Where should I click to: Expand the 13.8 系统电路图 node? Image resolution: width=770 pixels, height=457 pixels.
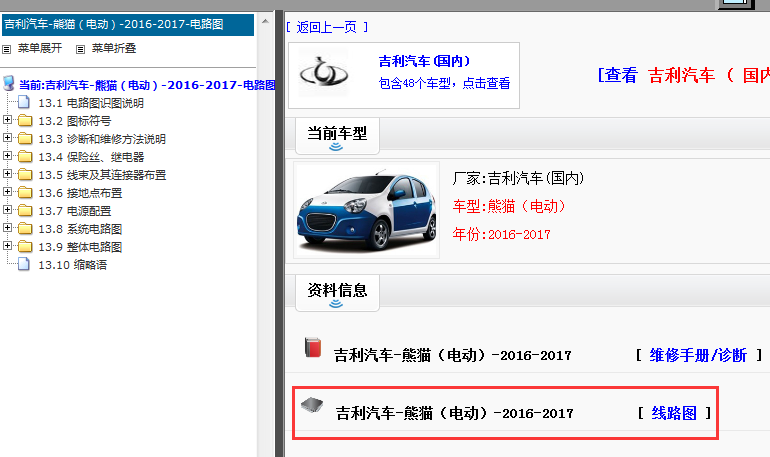tap(7, 228)
